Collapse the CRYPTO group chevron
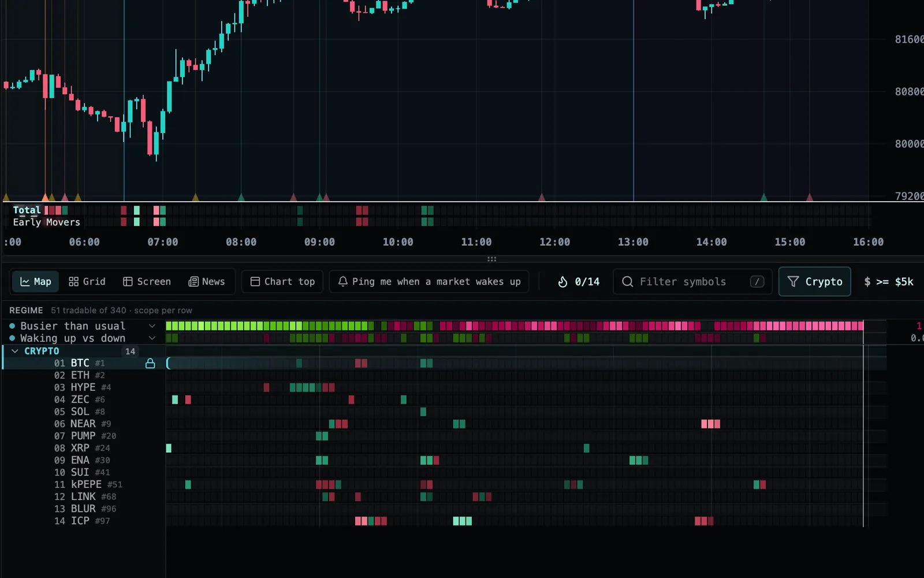Screen dimensions: 924x578 pos(15,351)
